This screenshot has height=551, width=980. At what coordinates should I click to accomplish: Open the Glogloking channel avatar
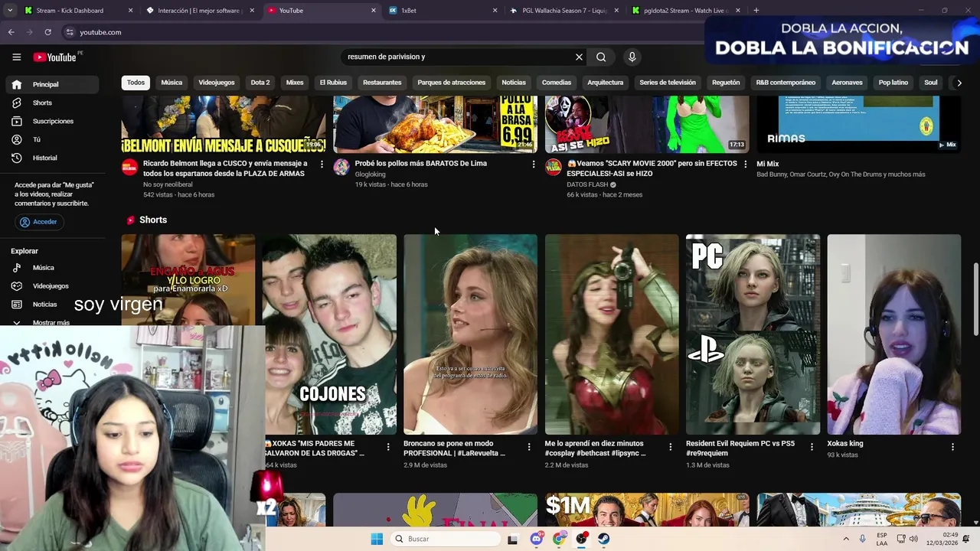tap(341, 167)
